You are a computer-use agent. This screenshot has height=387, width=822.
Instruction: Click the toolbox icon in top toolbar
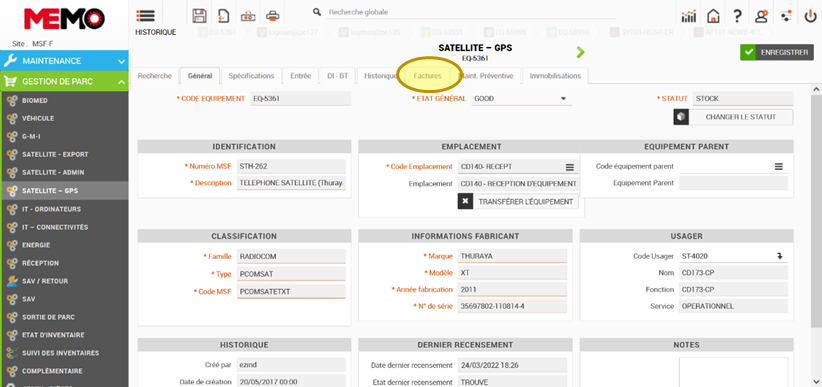248,16
